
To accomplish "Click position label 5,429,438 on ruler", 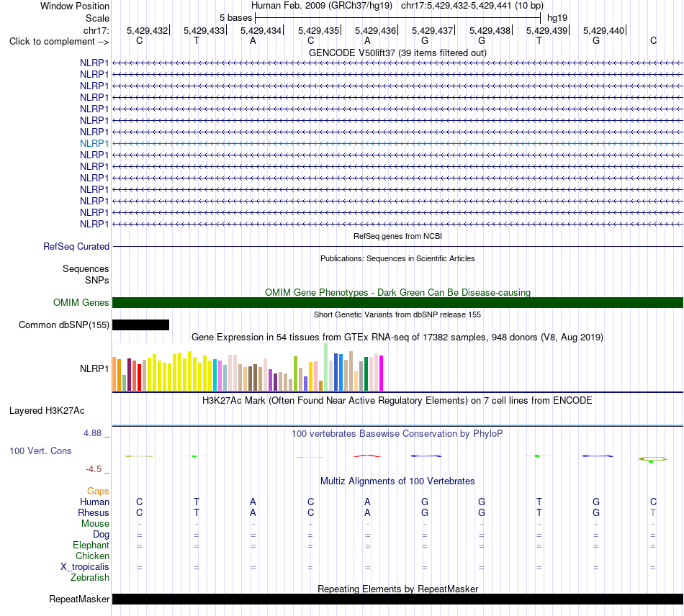I will (490, 30).
